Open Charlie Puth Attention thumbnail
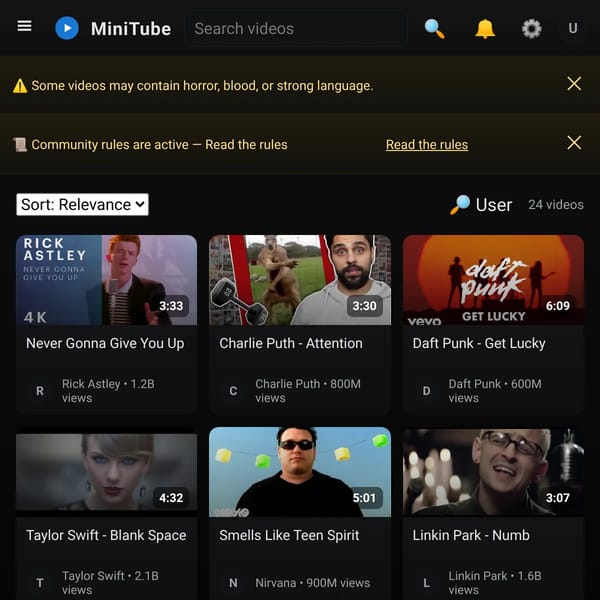Viewport: 600px width, 600px height. [300, 280]
